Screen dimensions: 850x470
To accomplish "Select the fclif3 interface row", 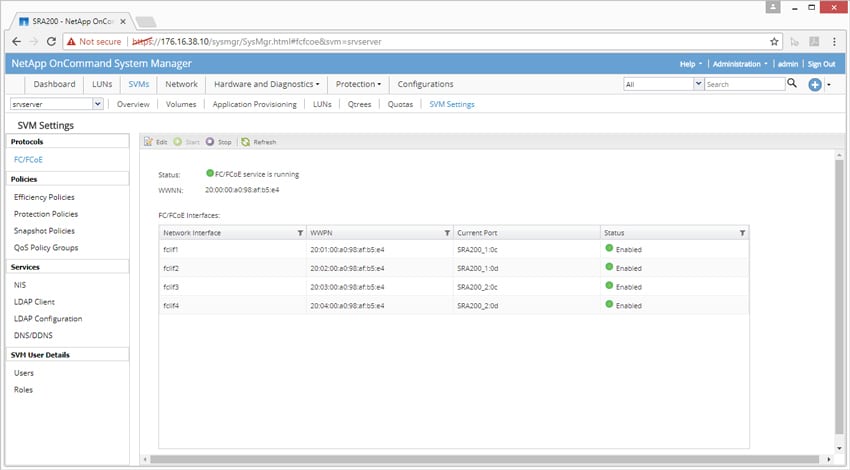I will (454, 287).
